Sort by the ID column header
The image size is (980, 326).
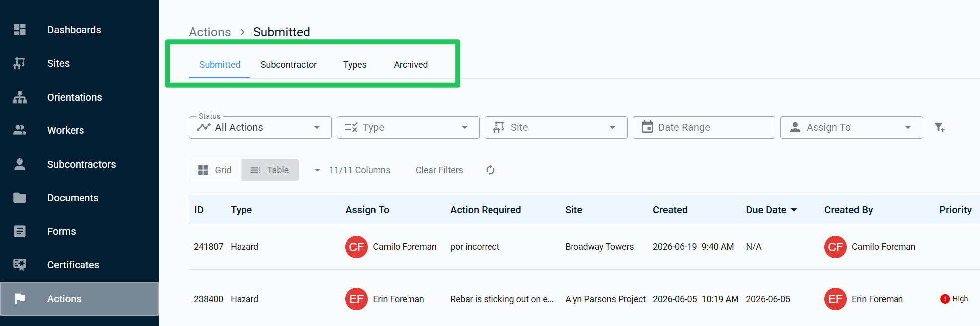pos(199,210)
